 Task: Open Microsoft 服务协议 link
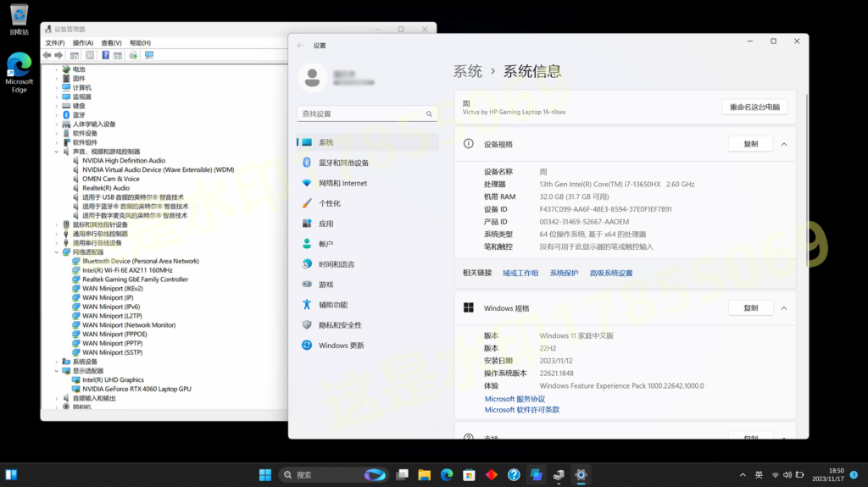[x=515, y=399]
